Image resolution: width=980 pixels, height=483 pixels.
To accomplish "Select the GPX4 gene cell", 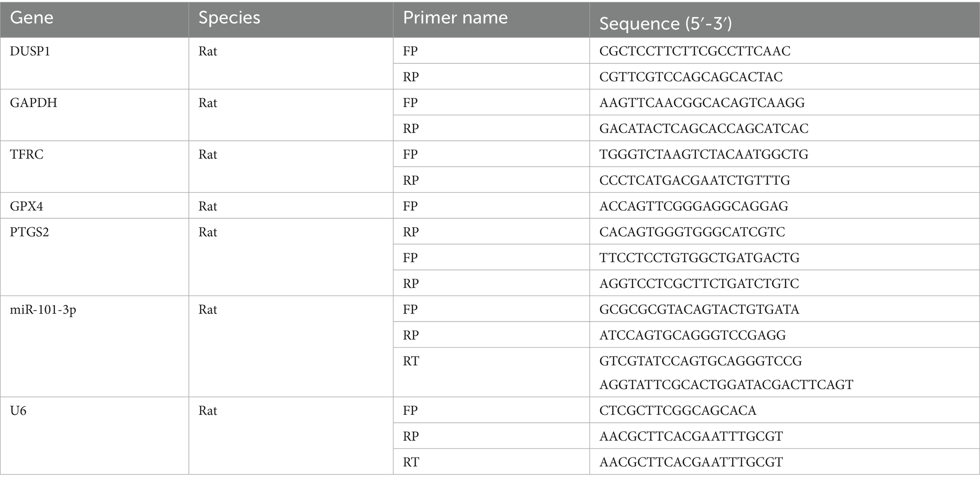I will pyautogui.click(x=94, y=206).
